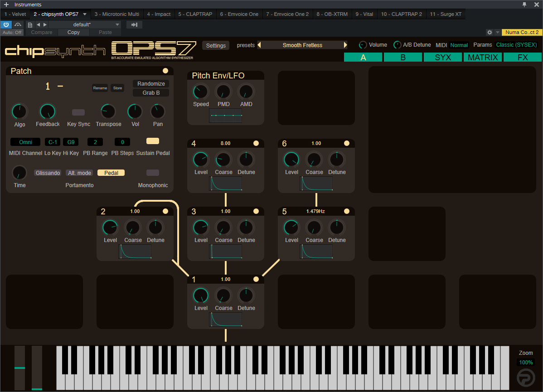Click the Randomize button
Screen dimensions: 543x392
click(151, 84)
